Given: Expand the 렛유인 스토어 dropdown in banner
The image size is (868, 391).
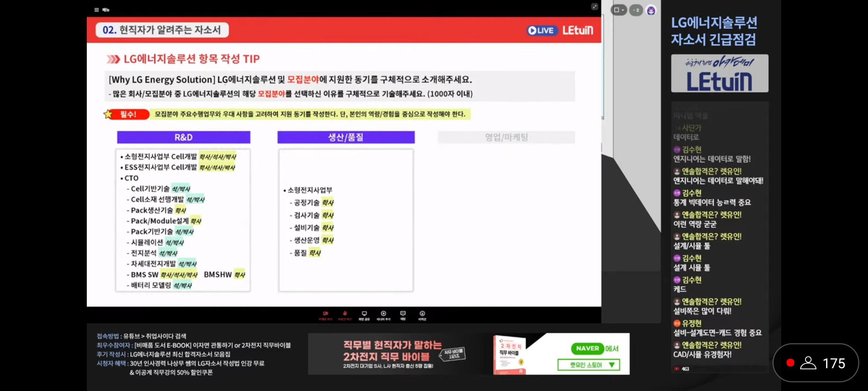Looking at the screenshot, I should (x=589, y=365).
